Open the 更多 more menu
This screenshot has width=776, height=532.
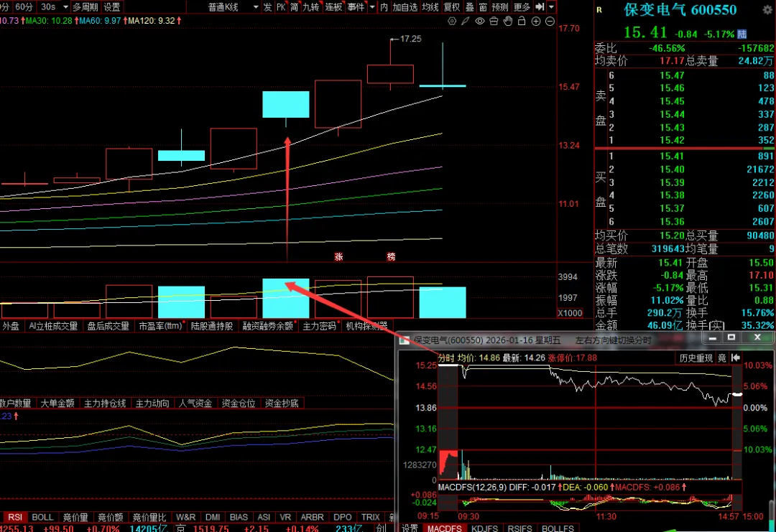[x=522, y=7]
